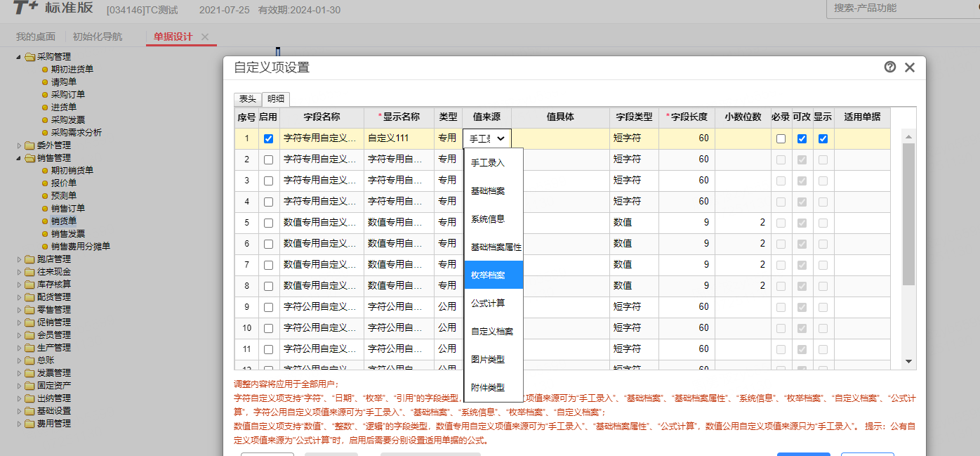Open 预测单 in the navigation tree
The image size is (980, 456).
tap(64, 196)
